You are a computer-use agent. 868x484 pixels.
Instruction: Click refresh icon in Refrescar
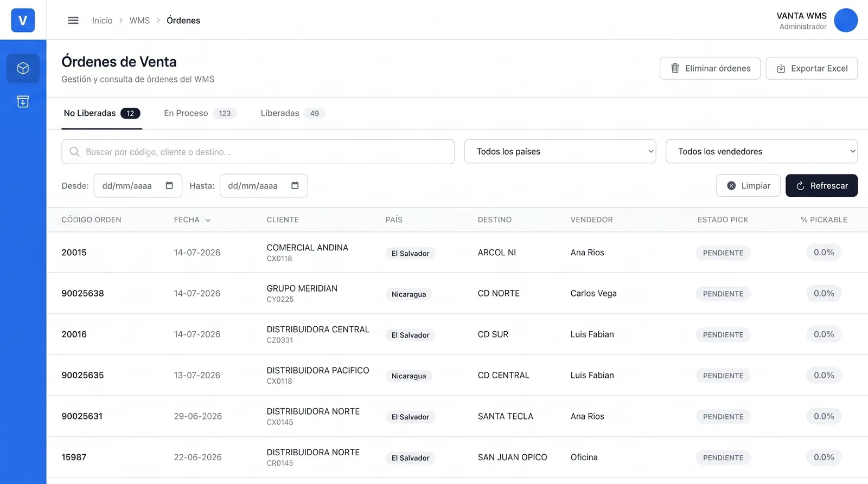pos(800,186)
